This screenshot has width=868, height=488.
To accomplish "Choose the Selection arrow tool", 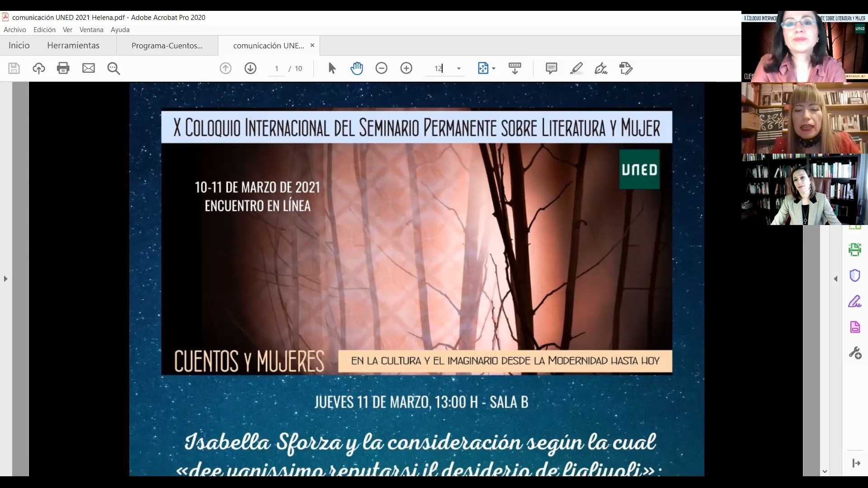I will 332,68.
